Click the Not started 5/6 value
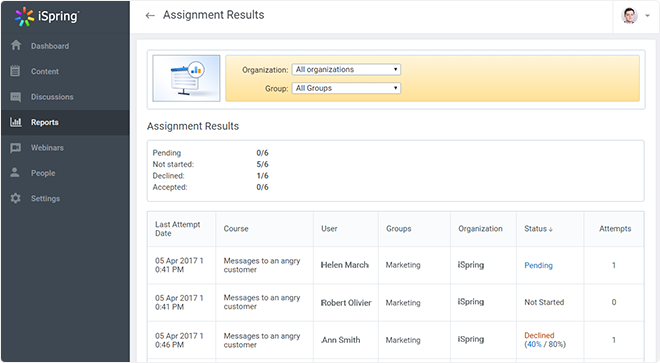The image size is (660, 363). (x=262, y=164)
